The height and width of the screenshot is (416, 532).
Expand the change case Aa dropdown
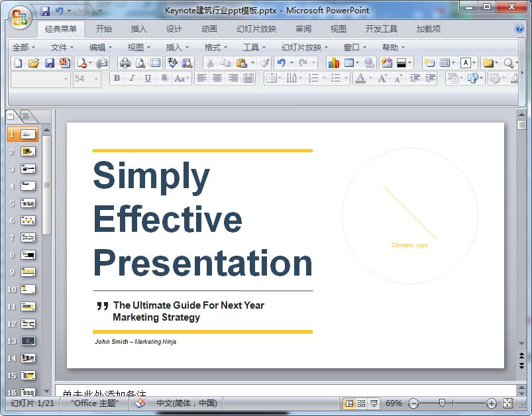click(x=189, y=79)
